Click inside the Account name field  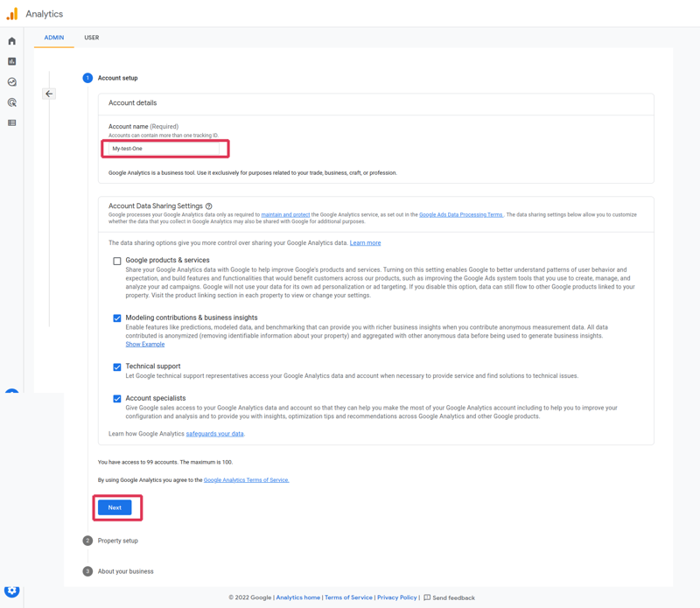(x=164, y=148)
